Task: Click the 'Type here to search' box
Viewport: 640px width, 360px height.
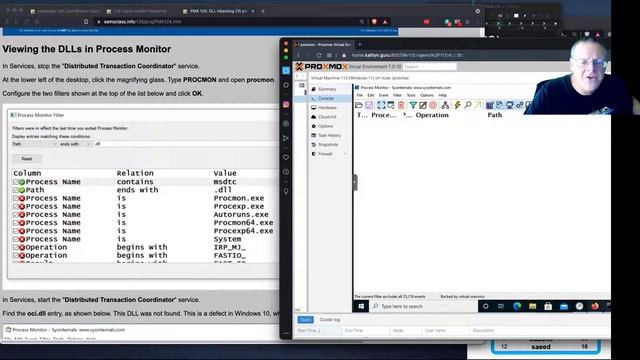Action: point(424,306)
